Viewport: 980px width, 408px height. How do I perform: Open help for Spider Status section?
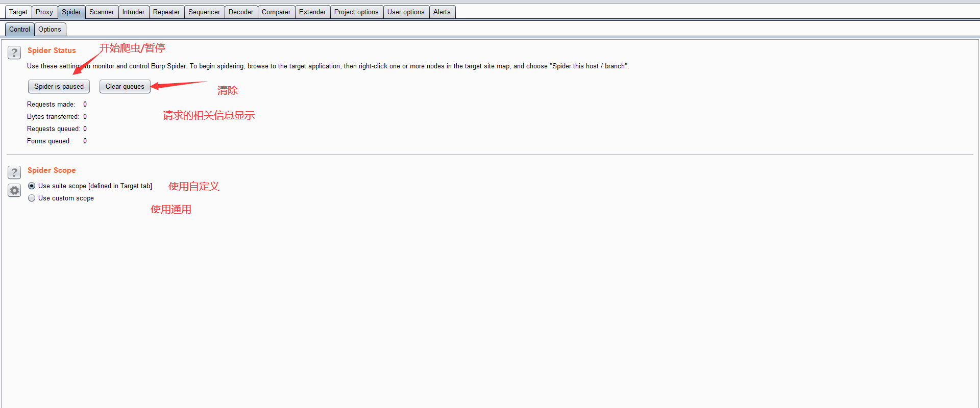[14, 53]
